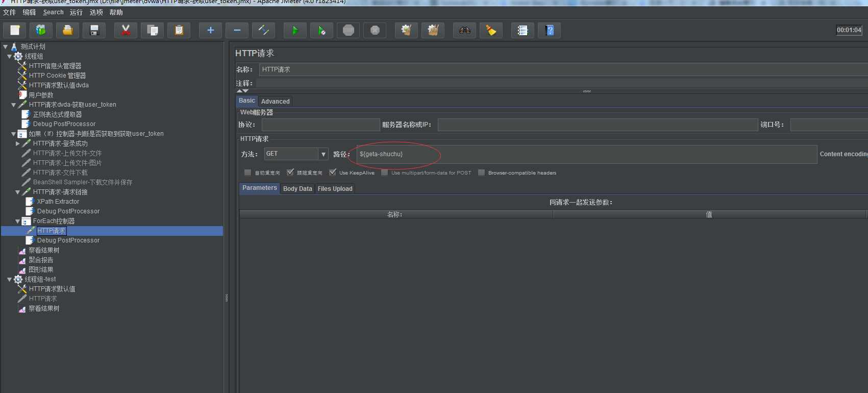Expand the HTTP请求-登录成功 node

18,143
